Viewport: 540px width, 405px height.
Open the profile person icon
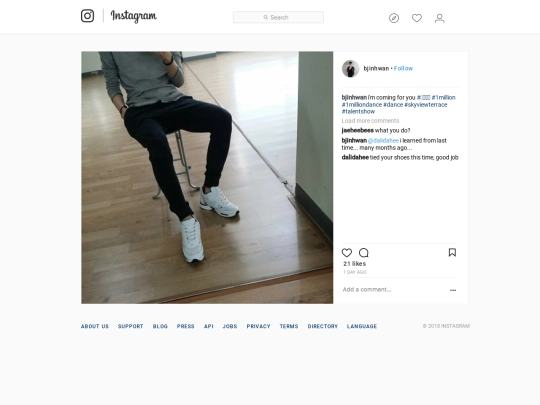[x=439, y=18]
